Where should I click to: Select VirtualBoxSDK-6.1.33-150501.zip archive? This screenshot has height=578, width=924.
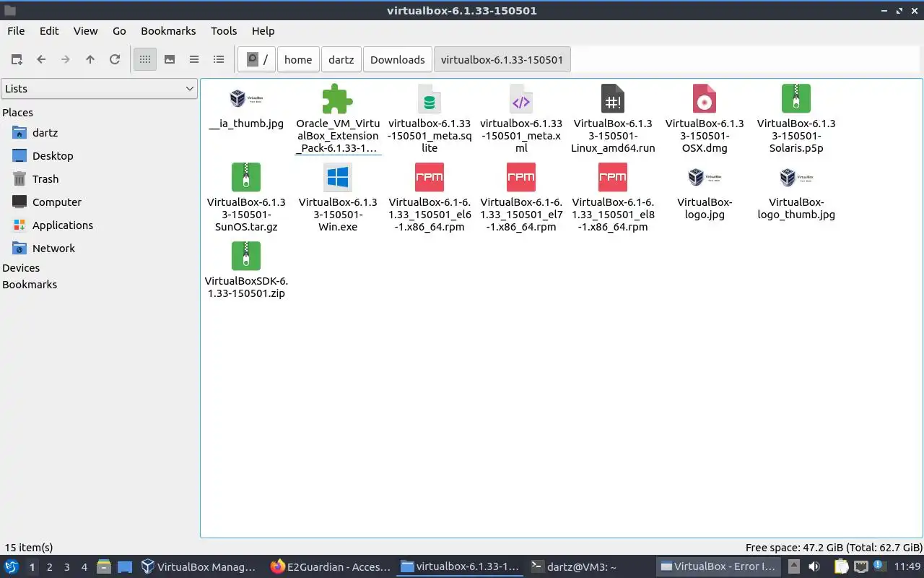246,271
